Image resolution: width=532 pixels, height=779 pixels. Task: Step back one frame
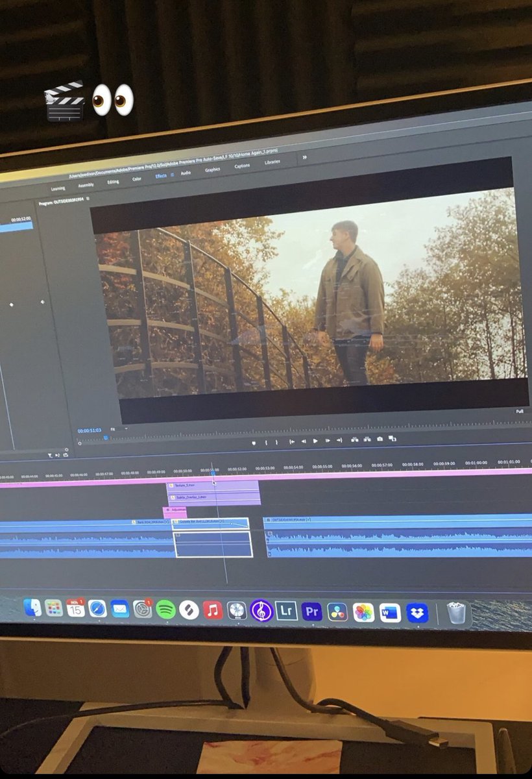pos(304,441)
